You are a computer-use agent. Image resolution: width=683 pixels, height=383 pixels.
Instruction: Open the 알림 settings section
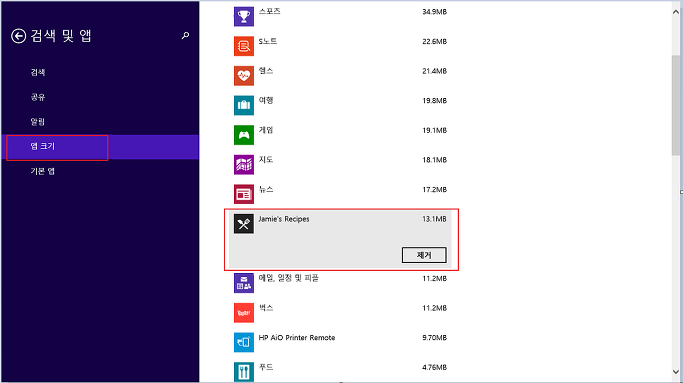click(x=38, y=122)
